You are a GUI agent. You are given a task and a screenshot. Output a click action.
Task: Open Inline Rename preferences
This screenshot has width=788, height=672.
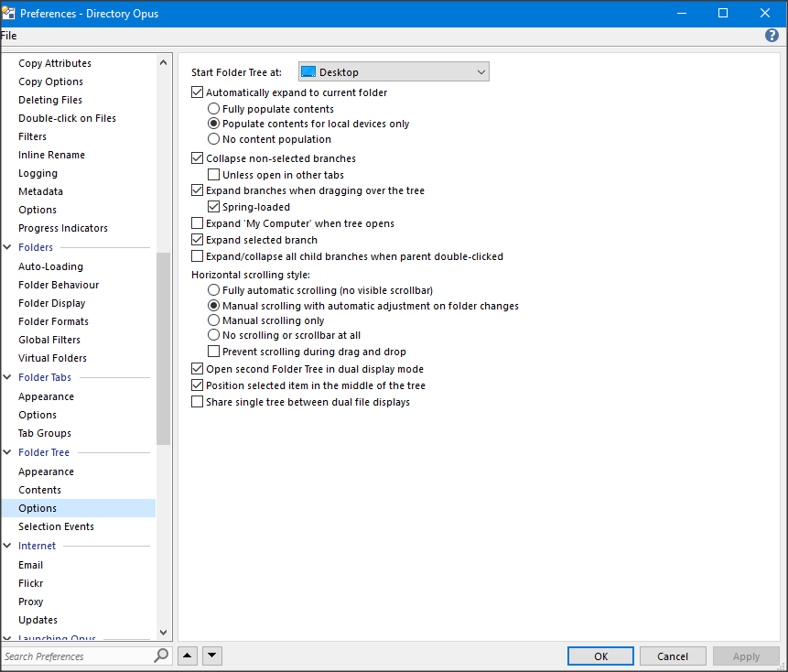52,155
